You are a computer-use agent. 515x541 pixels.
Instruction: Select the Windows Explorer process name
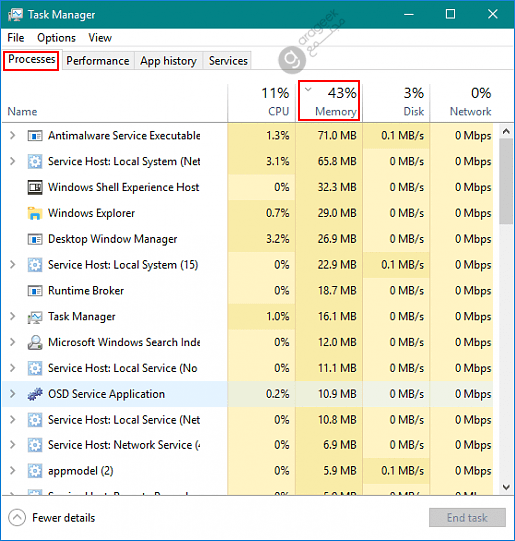(x=91, y=213)
